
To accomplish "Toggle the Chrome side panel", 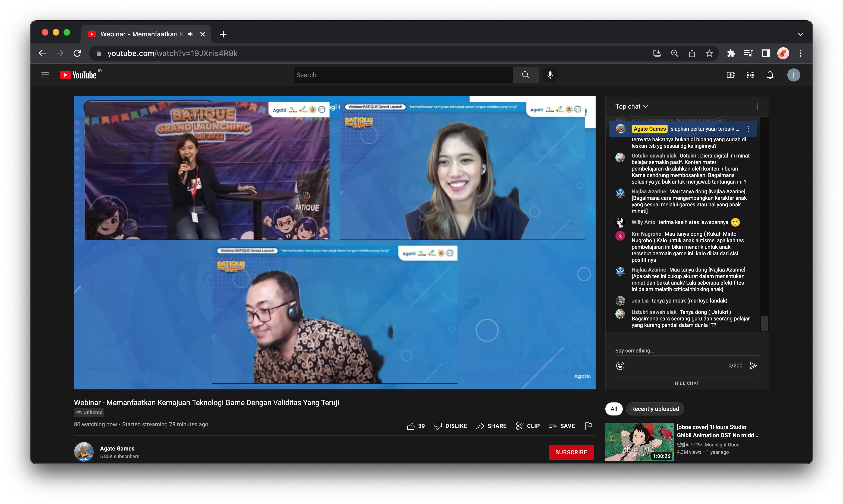I will click(x=765, y=53).
